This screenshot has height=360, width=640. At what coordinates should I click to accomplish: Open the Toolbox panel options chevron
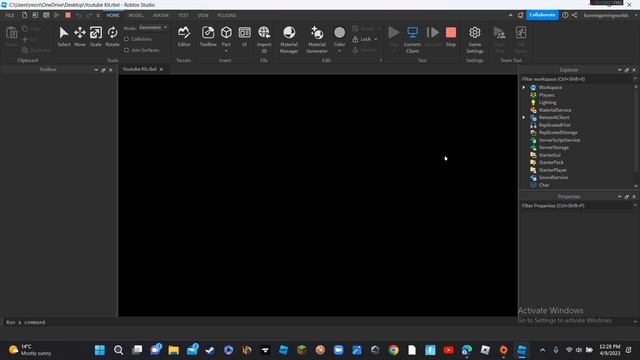click(96, 70)
